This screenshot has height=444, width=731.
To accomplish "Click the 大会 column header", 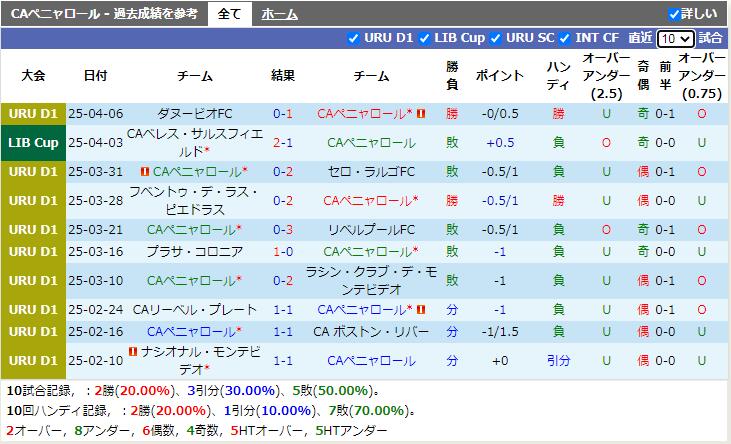I will [x=33, y=76].
